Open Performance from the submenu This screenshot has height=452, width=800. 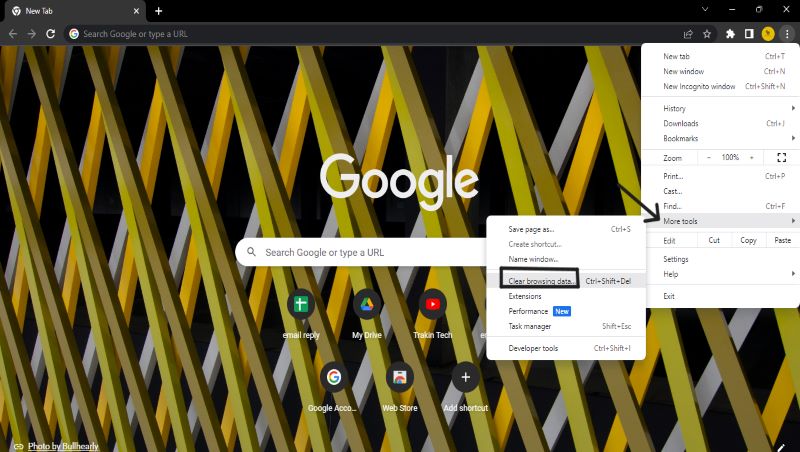(566, 311)
